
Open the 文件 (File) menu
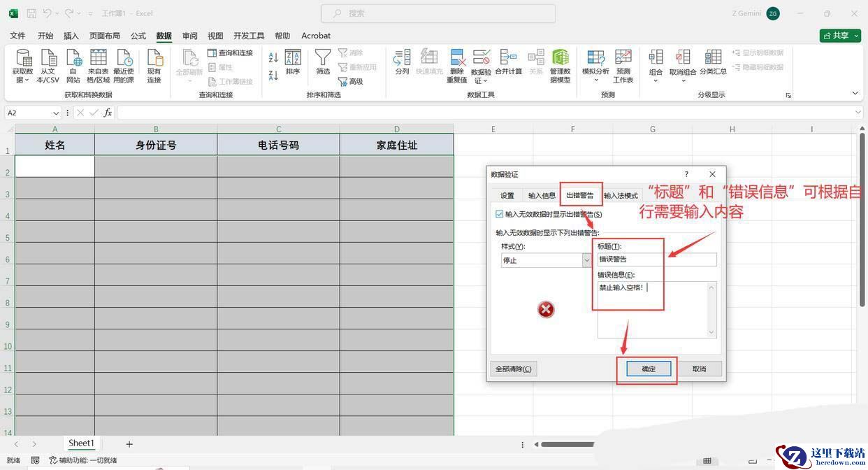tap(17, 36)
